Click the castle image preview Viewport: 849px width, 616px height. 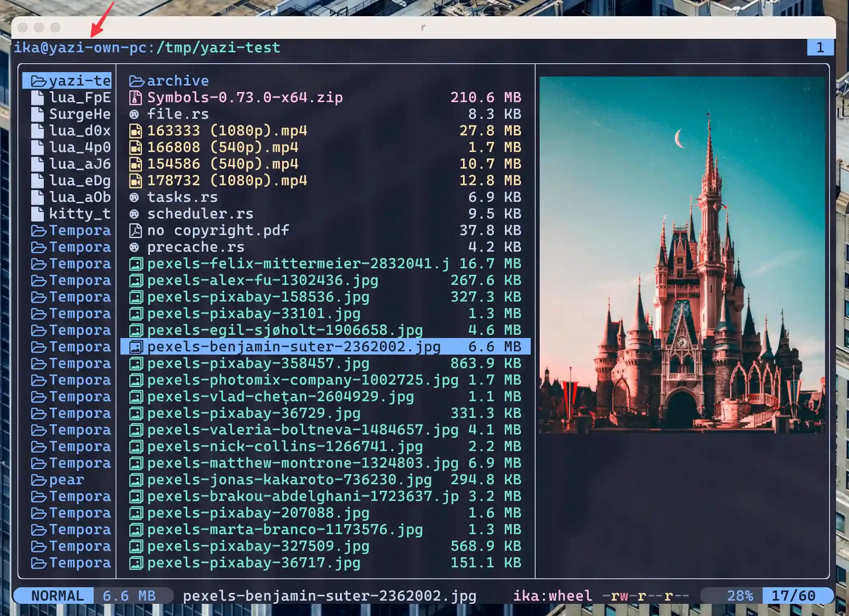click(682, 255)
